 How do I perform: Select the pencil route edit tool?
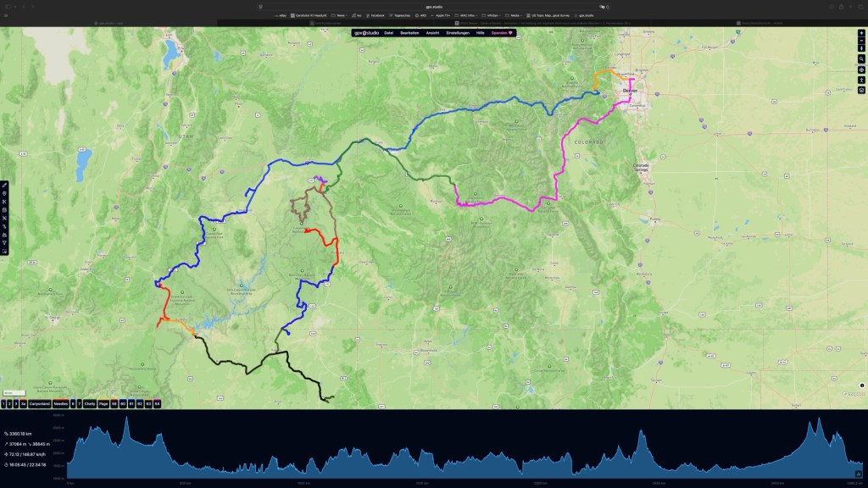coord(4,185)
